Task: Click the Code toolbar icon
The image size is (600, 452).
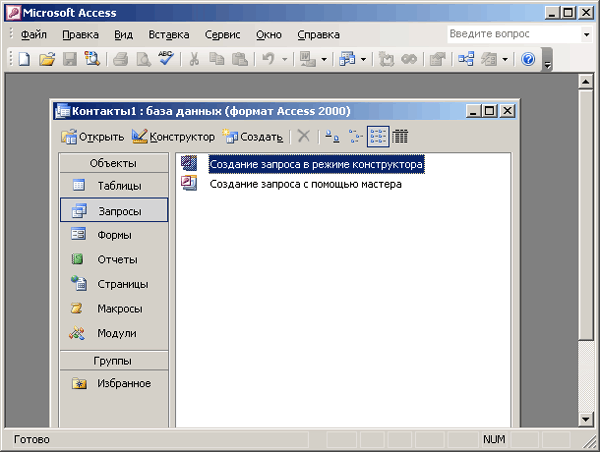Action: click(x=386, y=59)
